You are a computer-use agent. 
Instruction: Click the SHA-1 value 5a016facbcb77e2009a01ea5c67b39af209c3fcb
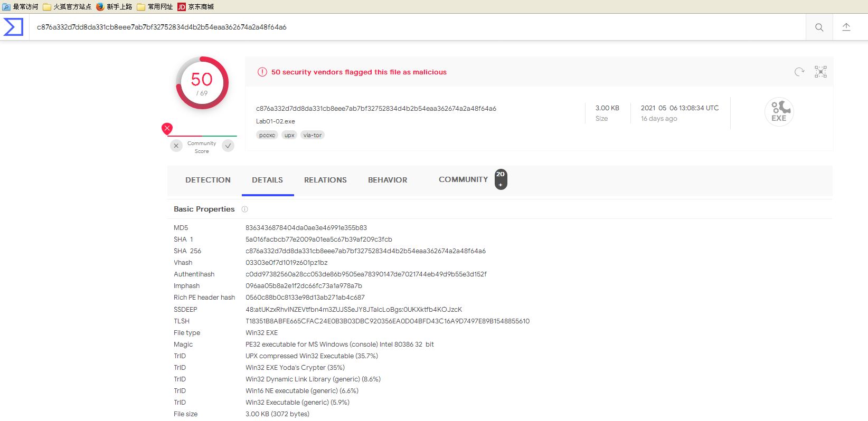pos(319,240)
